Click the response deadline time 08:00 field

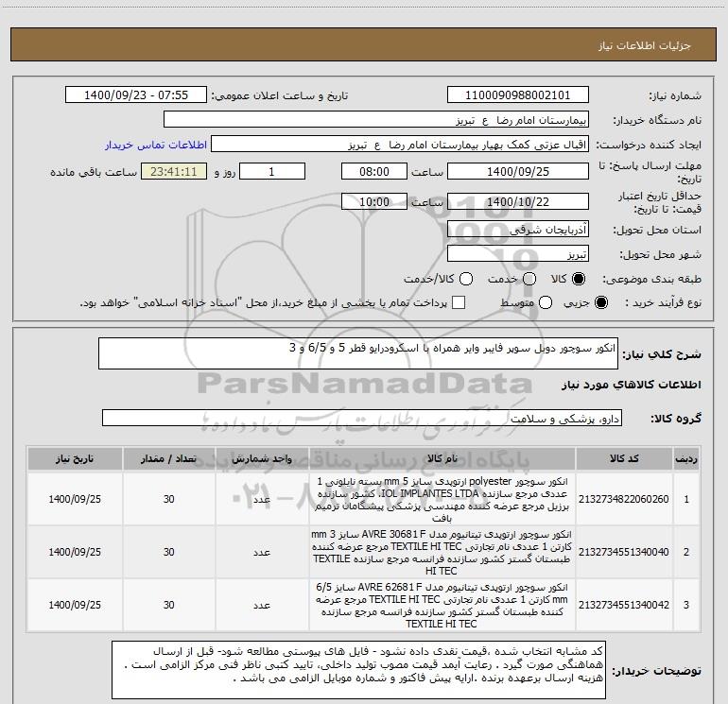pyautogui.click(x=374, y=171)
